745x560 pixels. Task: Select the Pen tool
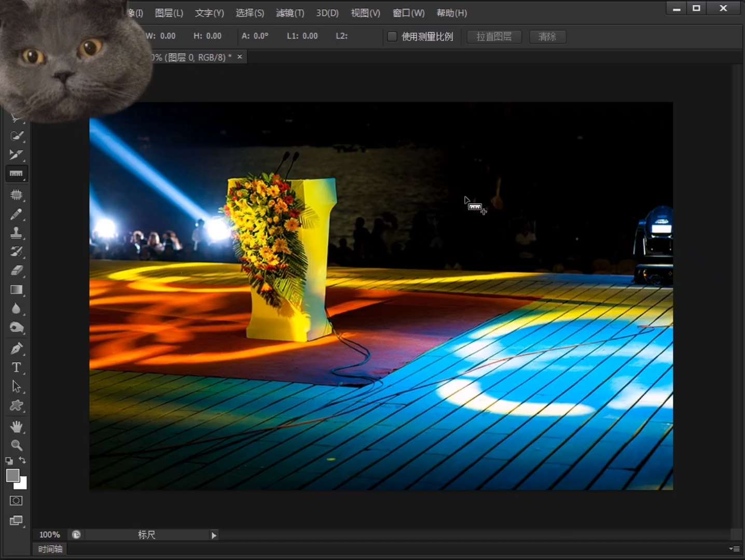coord(16,348)
